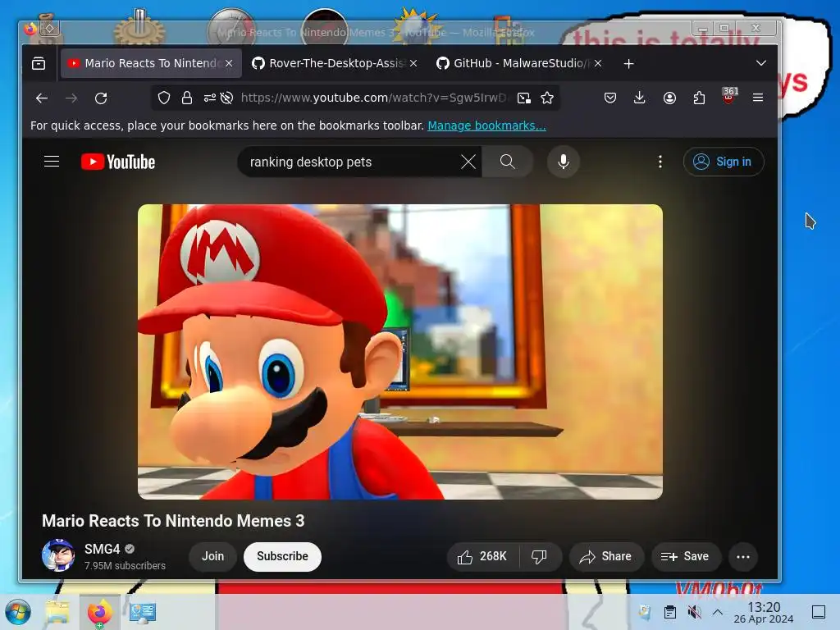Open the tracking protection shield icon

tap(164, 98)
